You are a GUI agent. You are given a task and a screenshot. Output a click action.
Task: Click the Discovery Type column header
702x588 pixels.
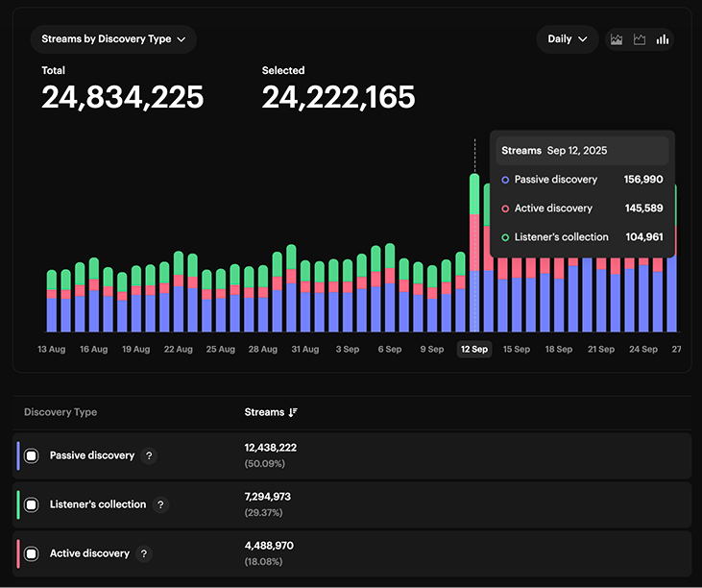(61, 412)
